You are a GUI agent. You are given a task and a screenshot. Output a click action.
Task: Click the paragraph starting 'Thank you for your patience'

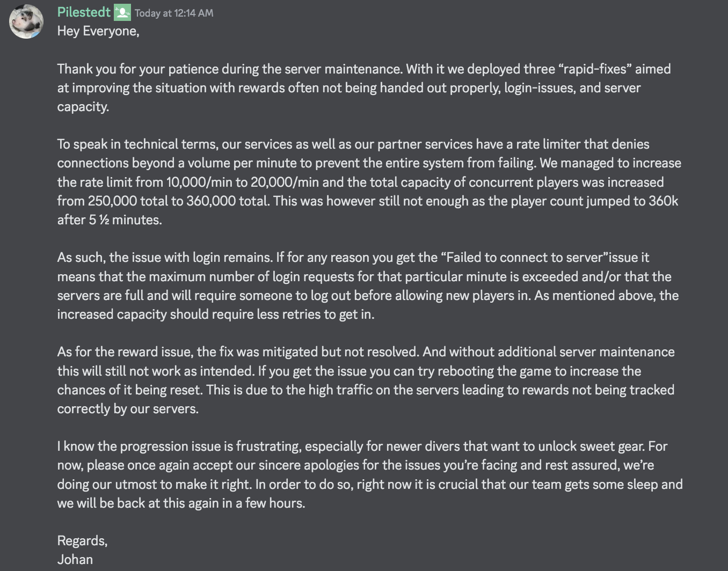364,88
